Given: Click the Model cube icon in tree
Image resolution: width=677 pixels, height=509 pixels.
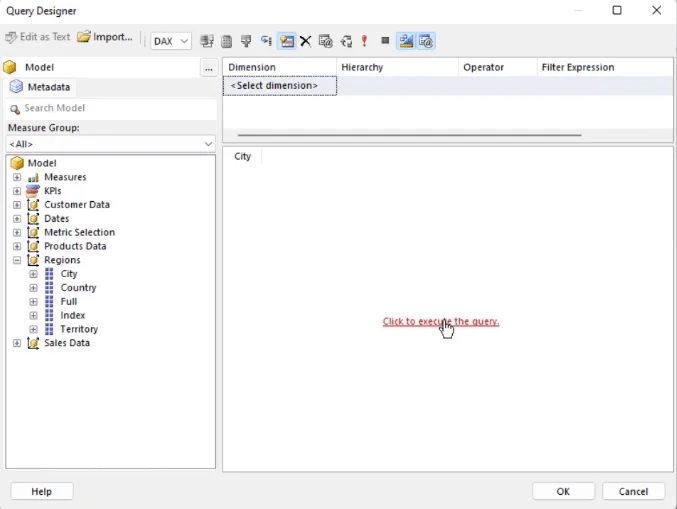Looking at the screenshot, I should (x=17, y=163).
